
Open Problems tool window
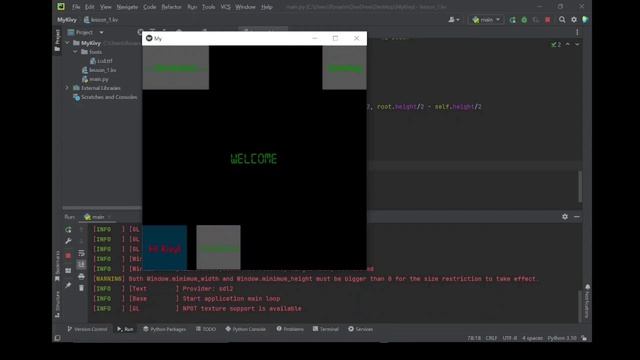click(x=290, y=329)
